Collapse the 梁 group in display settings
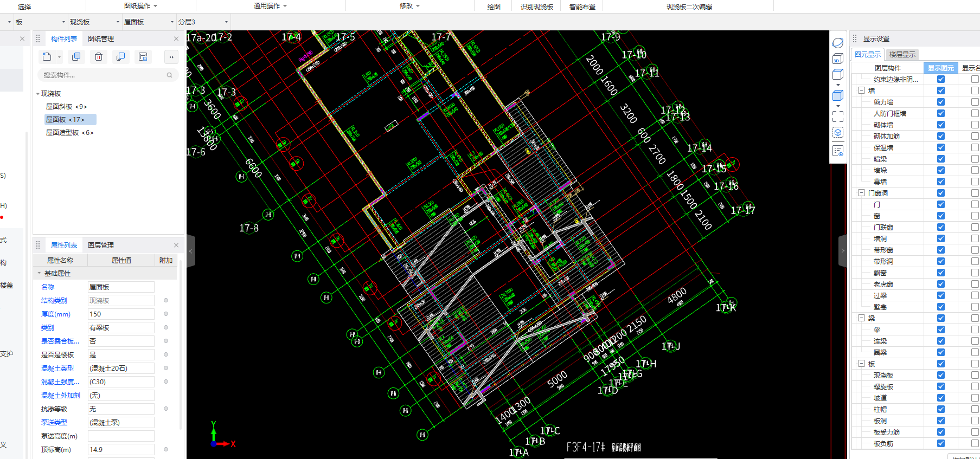The height and width of the screenshot is (459, 980). pyautogui.click(x=861, y=318)
